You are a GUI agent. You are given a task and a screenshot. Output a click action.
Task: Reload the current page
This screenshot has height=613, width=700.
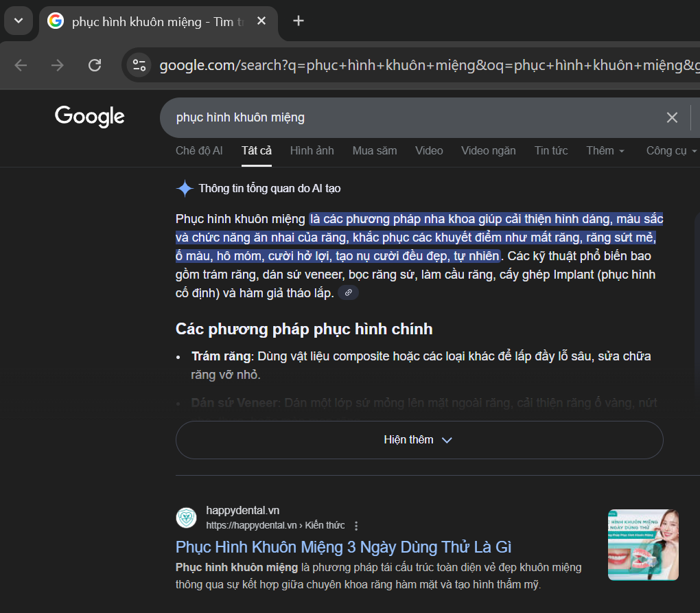95,65
